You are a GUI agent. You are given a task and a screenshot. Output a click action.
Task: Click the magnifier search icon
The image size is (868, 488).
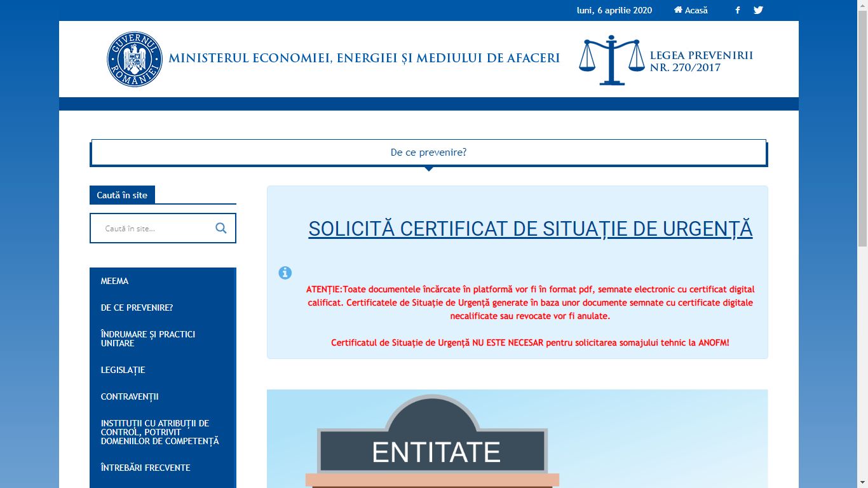221,228
